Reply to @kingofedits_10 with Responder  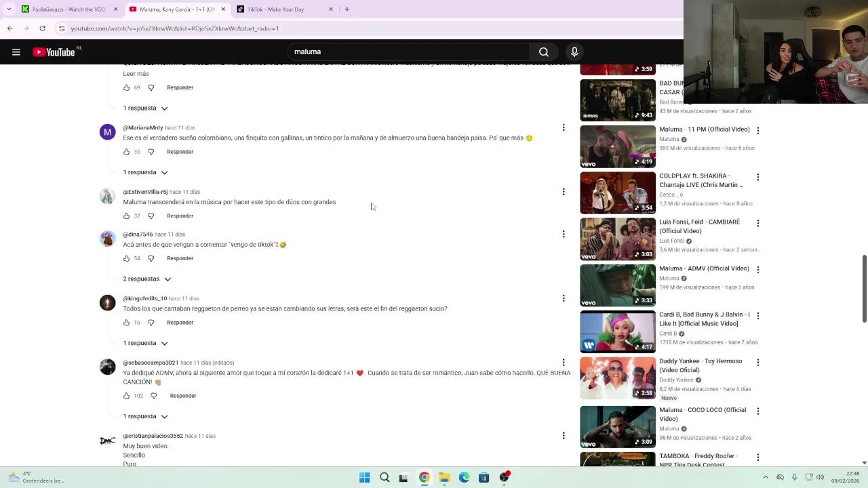click(x=180, y=323)
